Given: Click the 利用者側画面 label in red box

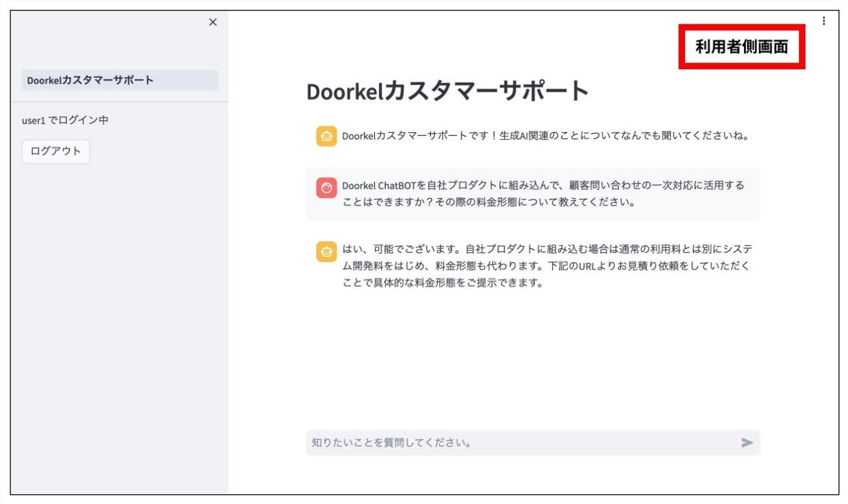Looking at the screenshot, I should coord(741,47).
